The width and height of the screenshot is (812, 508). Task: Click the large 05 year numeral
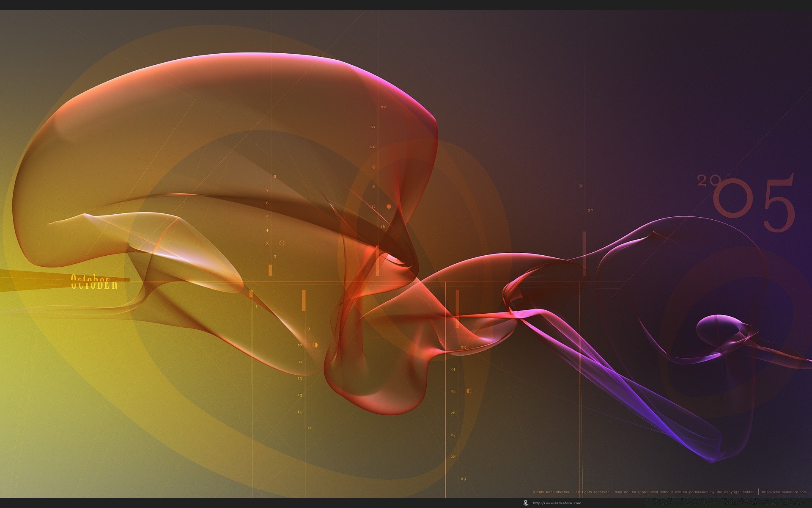(754, 203)
